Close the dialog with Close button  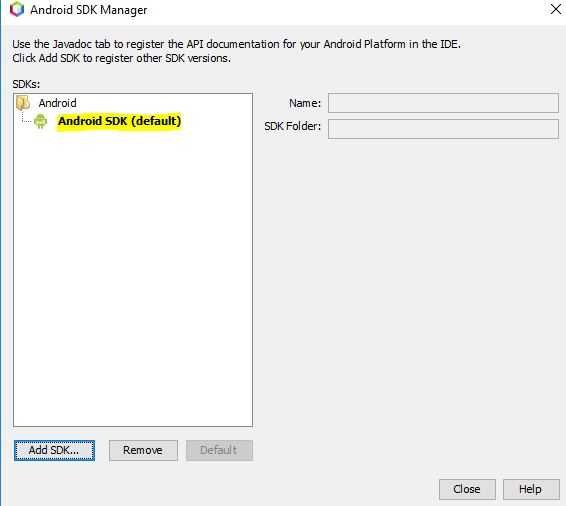pos(467,489)
